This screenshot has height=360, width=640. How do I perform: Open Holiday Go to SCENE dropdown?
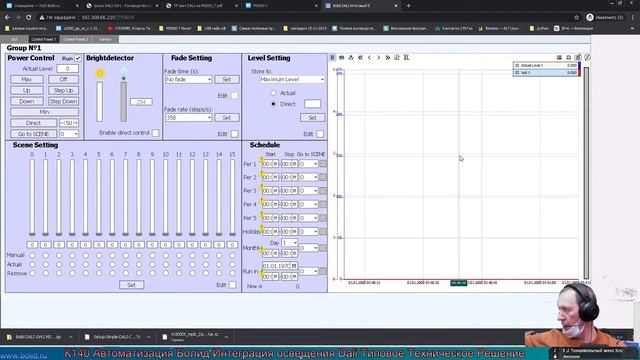[308, 231]
